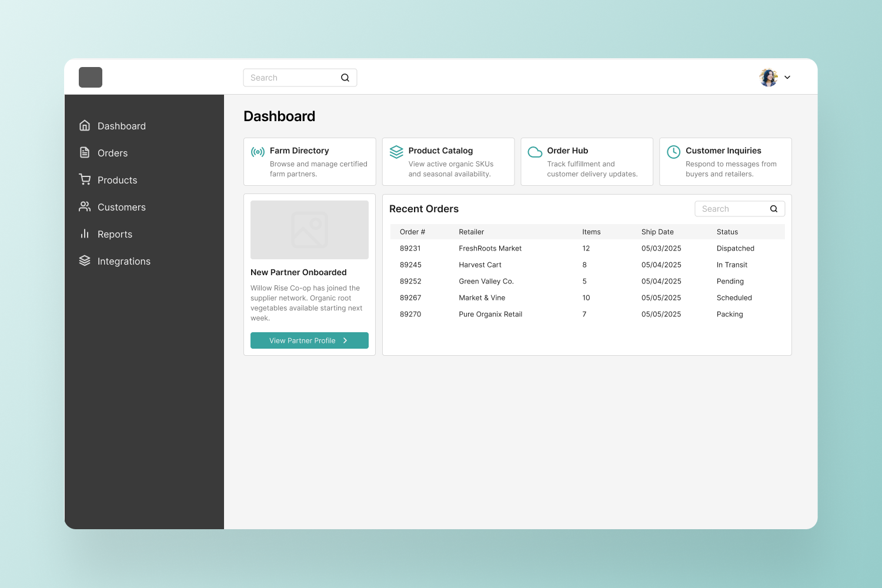
Task: Click the Recent Orders search magnifier icon
Action: [x=774, y=209]
